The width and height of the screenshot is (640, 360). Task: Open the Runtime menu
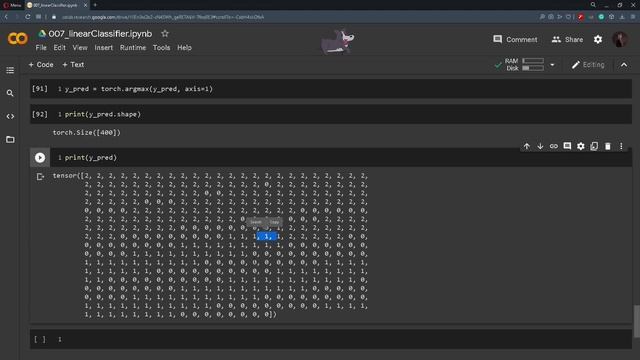tap(133, 48)
